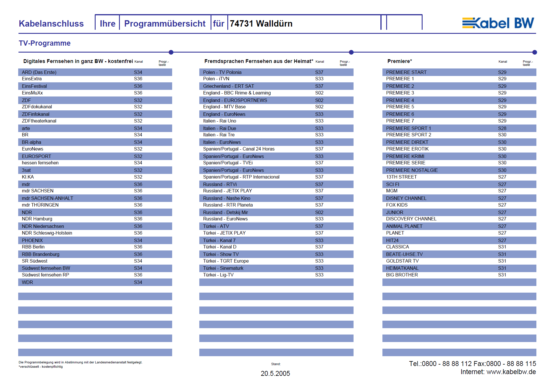Viewport: 554px width, 392px height.
Task: Click the date 20.5.2005 under Stand
Action: [x=275, y=374]
